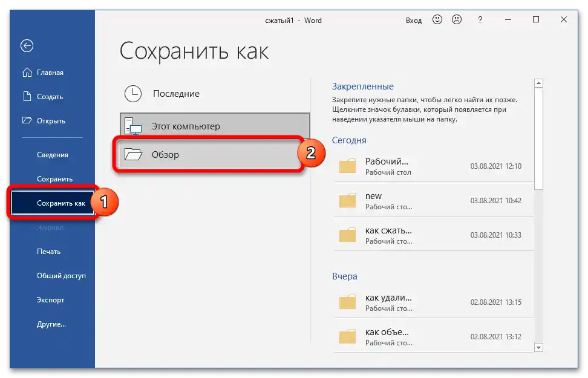The image size is (588, 378).
Task: Click the date 03.08.2021 12:10
Action: point(496,166)
